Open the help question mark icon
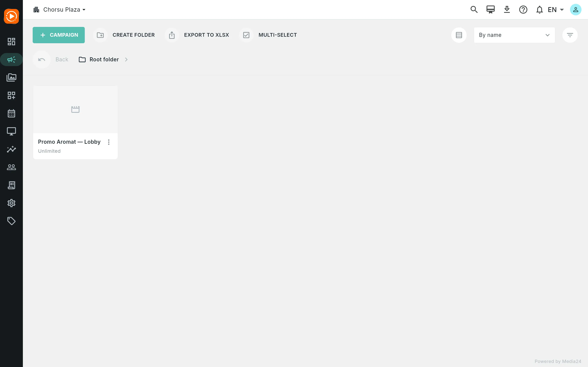588x367 pixels. coord(523,10)
